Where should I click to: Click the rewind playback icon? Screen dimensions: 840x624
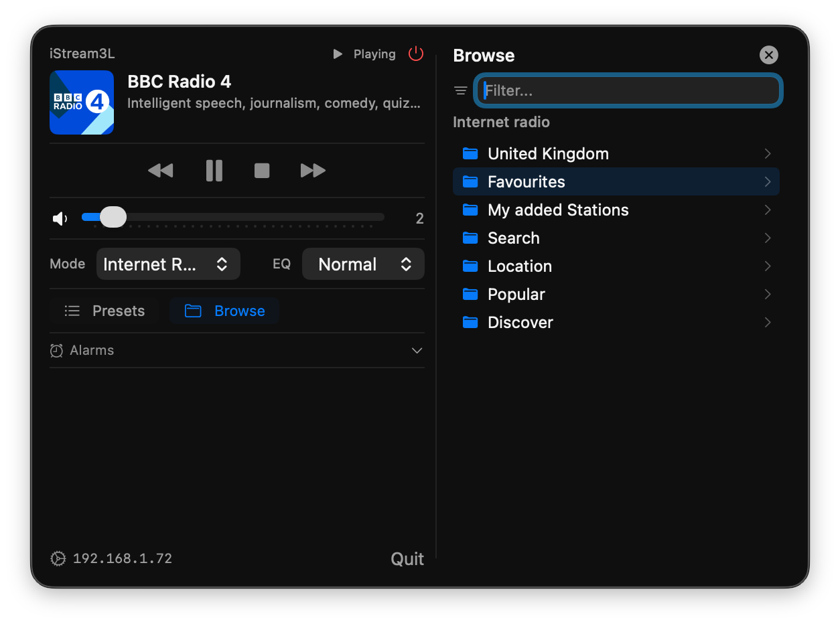pyautogui.click(x=160, y=171)
